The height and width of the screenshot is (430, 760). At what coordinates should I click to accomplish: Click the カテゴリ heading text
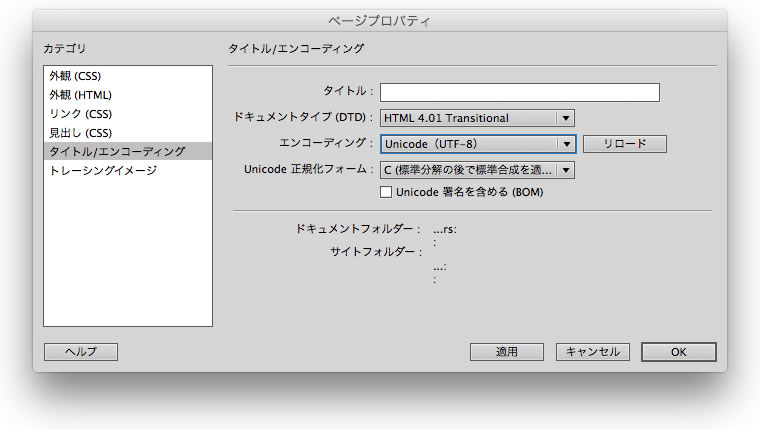64,48
